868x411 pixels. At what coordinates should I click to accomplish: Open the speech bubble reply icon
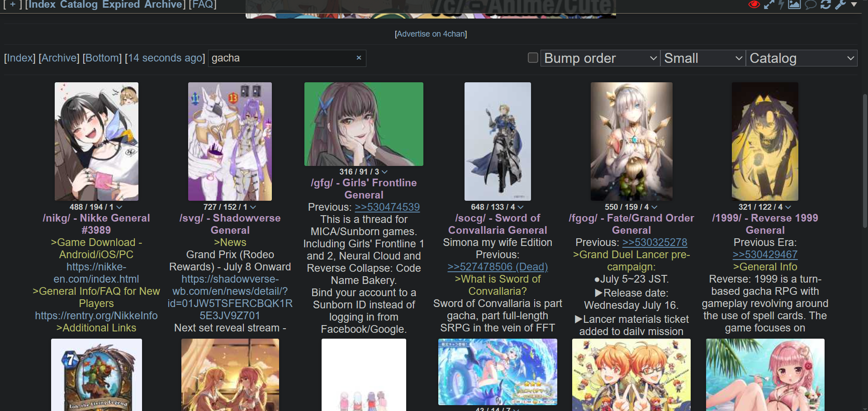(x=811, y=5)
